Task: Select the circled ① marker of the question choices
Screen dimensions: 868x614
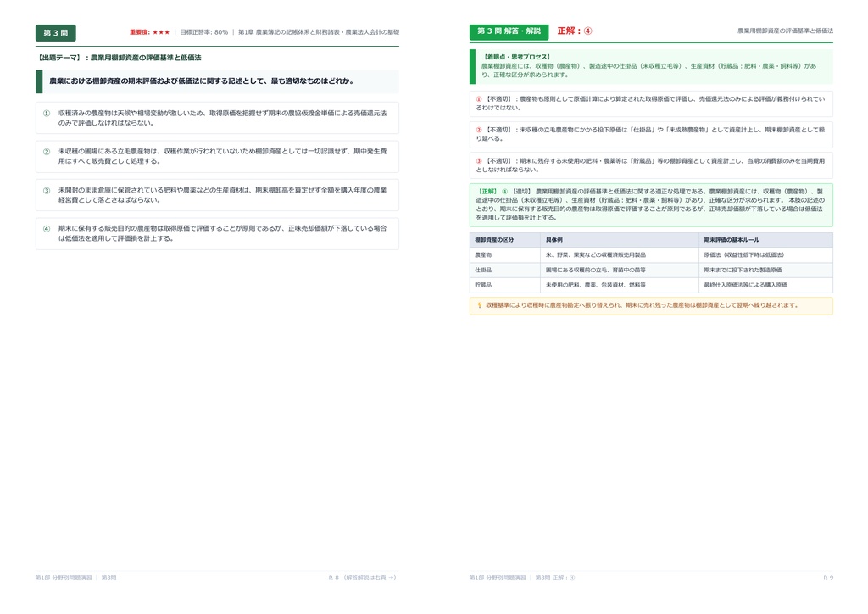Action: pyautogui.click(x=47, y=114)
